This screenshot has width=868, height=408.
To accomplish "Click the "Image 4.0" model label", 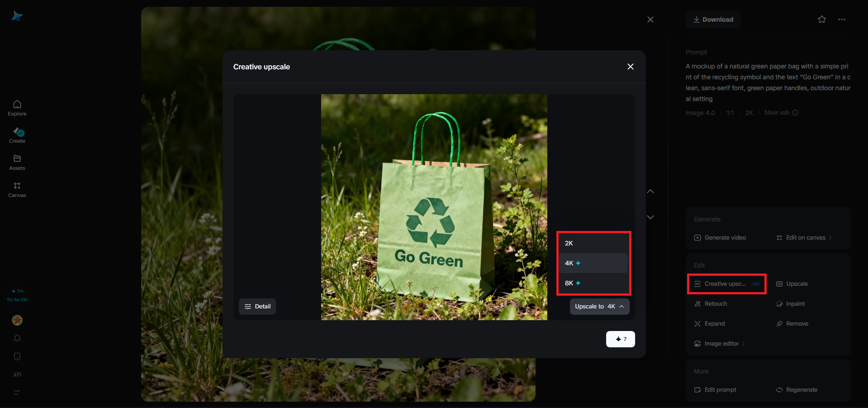I will (700, 113).
